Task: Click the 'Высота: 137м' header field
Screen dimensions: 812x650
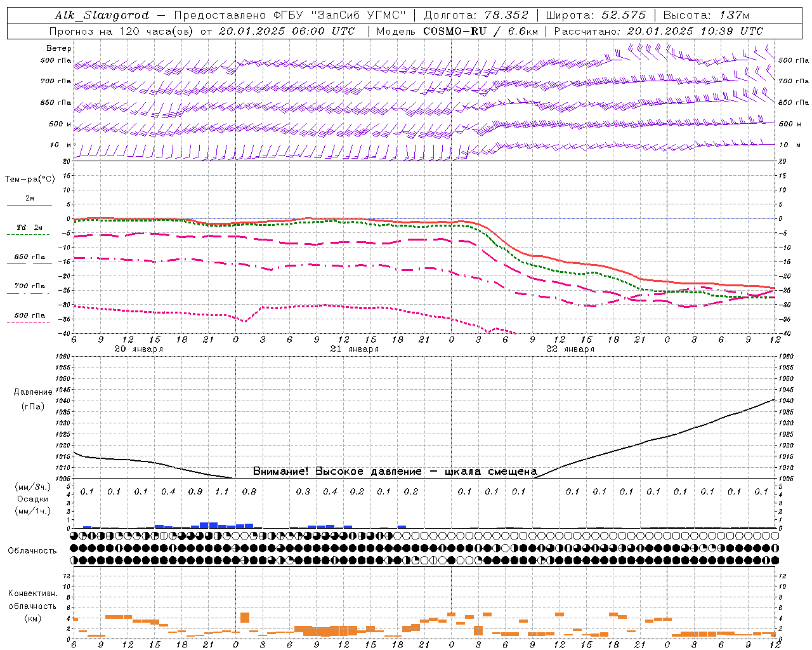Action: click(x=706, y=15)
